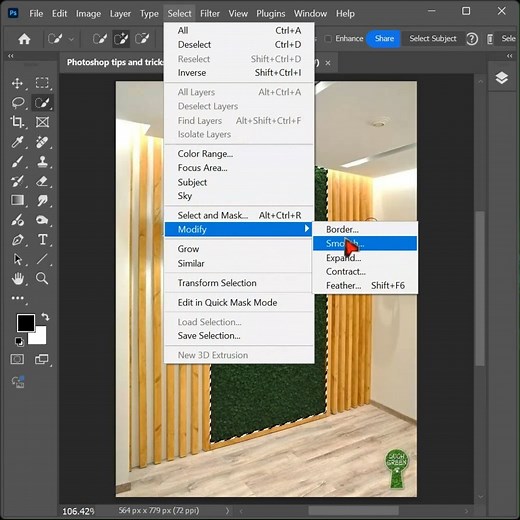520x520 pixels.
Task: Select the Rectangular Marquee tool
Action: point(42,83)
